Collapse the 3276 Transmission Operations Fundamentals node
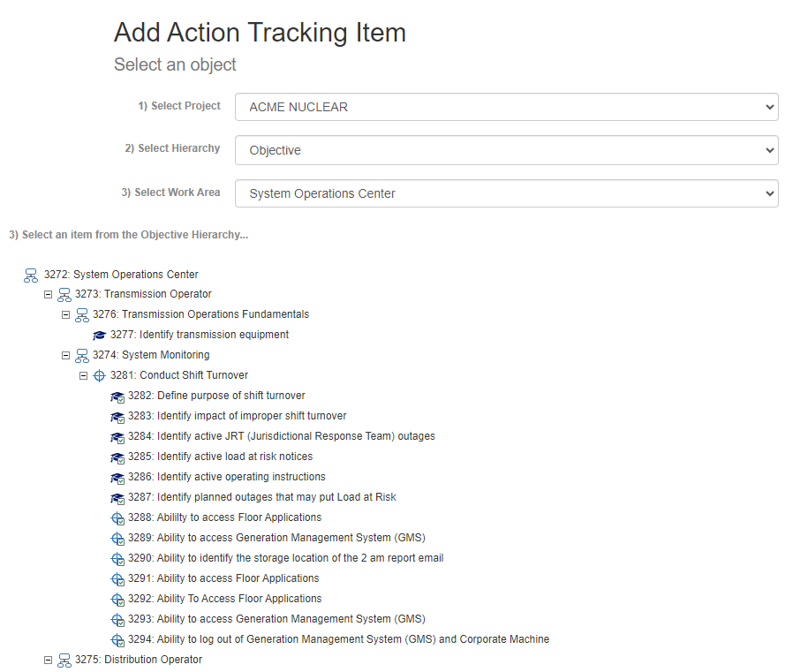 pos(66,315)
